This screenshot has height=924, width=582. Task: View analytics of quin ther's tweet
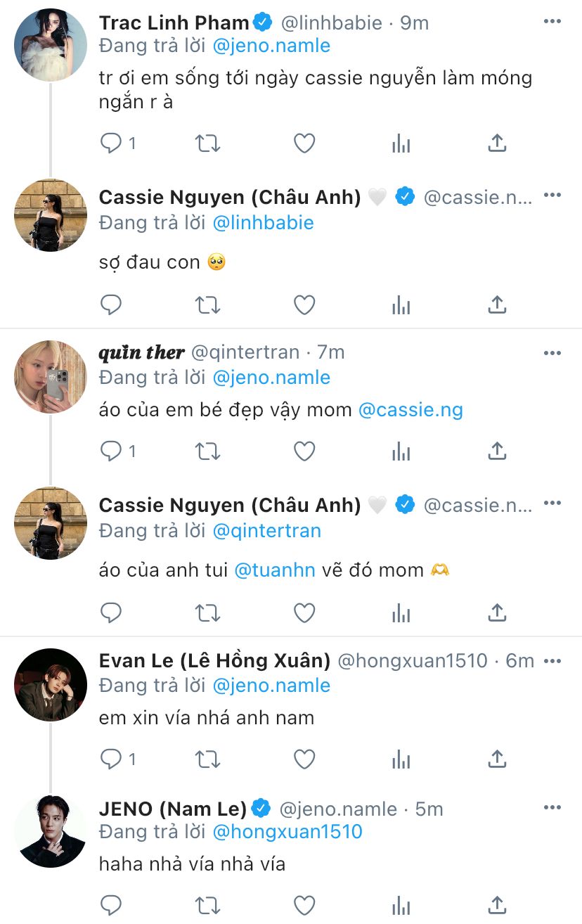(x=401, y=451)
